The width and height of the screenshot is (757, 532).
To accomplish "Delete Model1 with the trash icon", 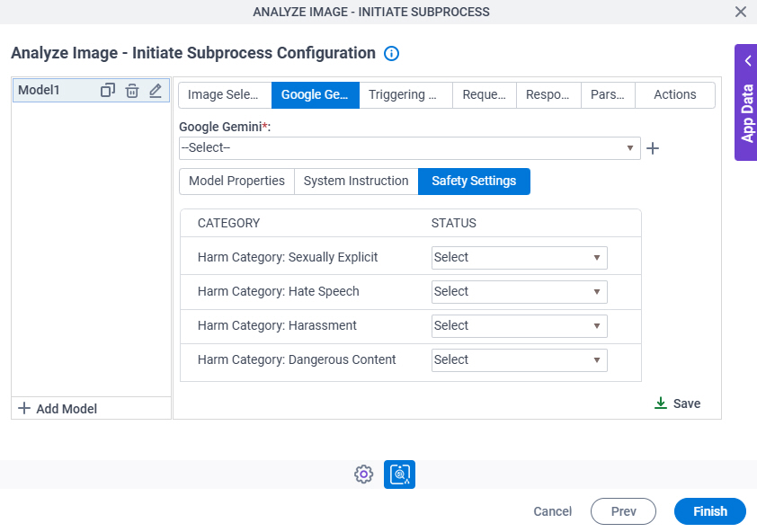I will click(x=132, y=90).
